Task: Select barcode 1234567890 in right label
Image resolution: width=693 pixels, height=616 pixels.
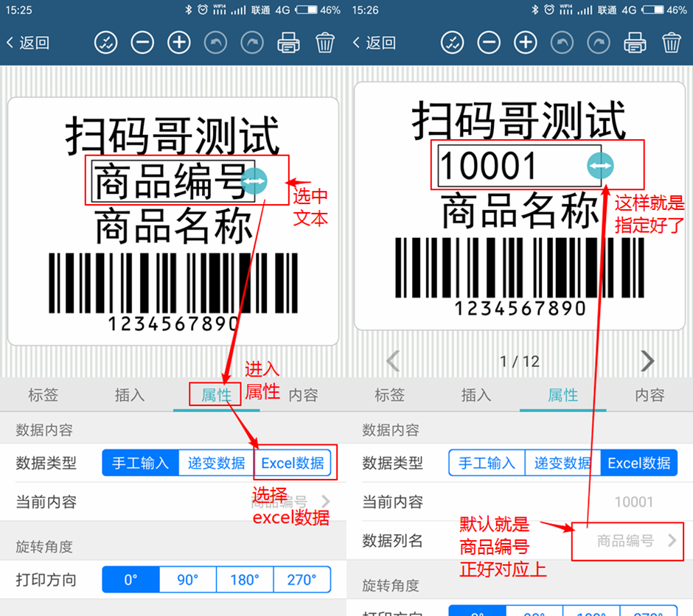Action: coord(520,276)
